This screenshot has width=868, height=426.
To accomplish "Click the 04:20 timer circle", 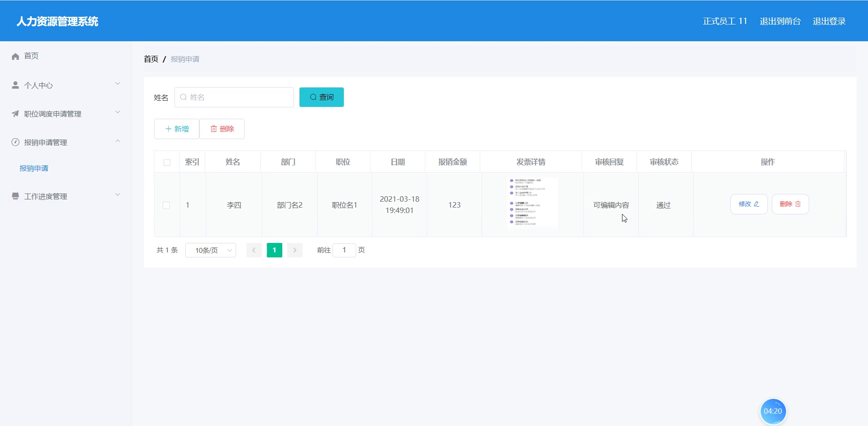I will (773, 411).
